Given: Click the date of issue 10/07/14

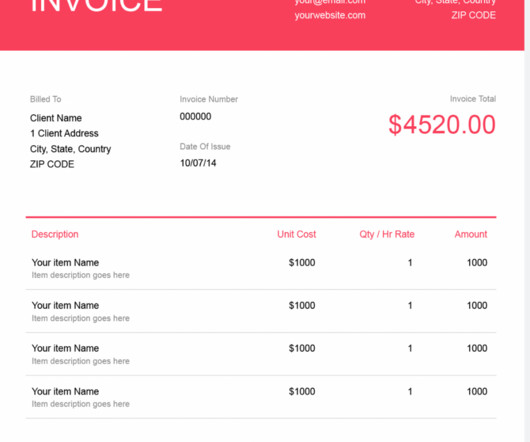Looking at the screenshot, I should [198, 163].
